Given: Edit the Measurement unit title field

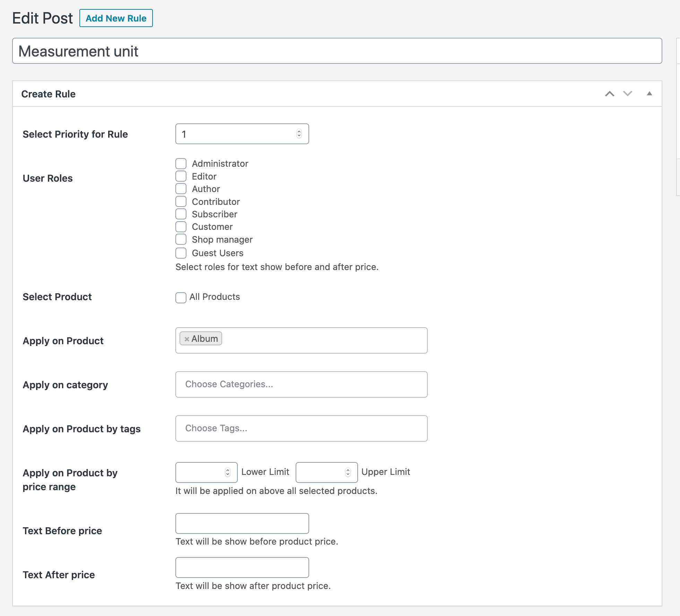Looking at the screenshot, I should click(x=337, y=51).
